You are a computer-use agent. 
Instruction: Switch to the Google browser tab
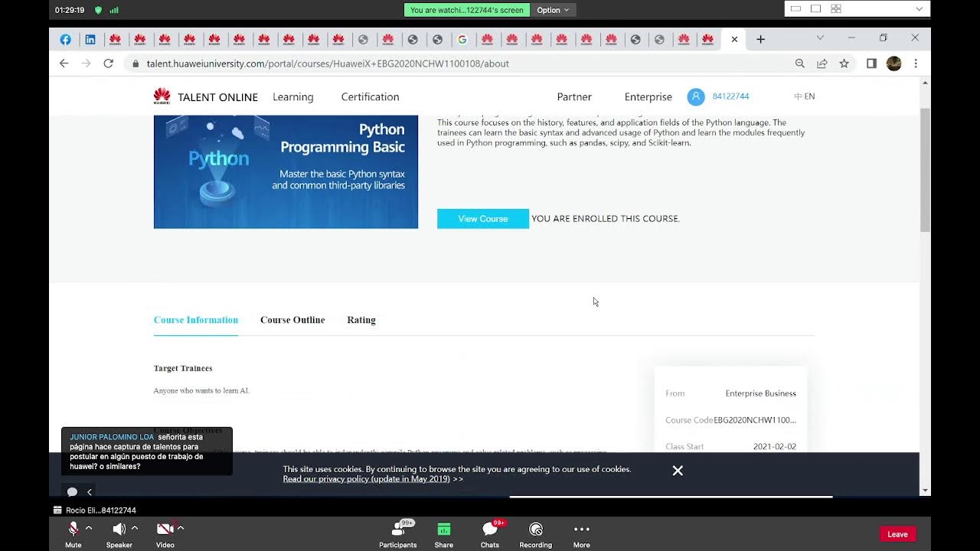click(x=462, y=39)
